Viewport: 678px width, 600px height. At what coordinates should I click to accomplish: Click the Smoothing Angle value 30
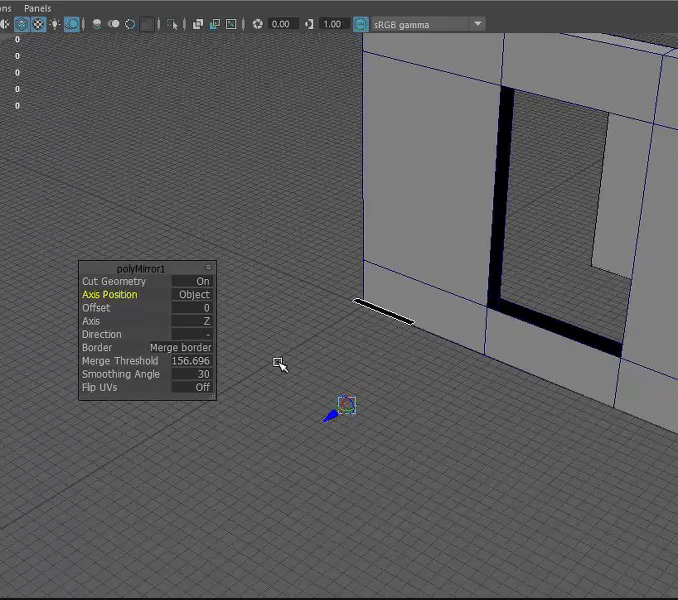pyautogui.click(x=192, y=374)
